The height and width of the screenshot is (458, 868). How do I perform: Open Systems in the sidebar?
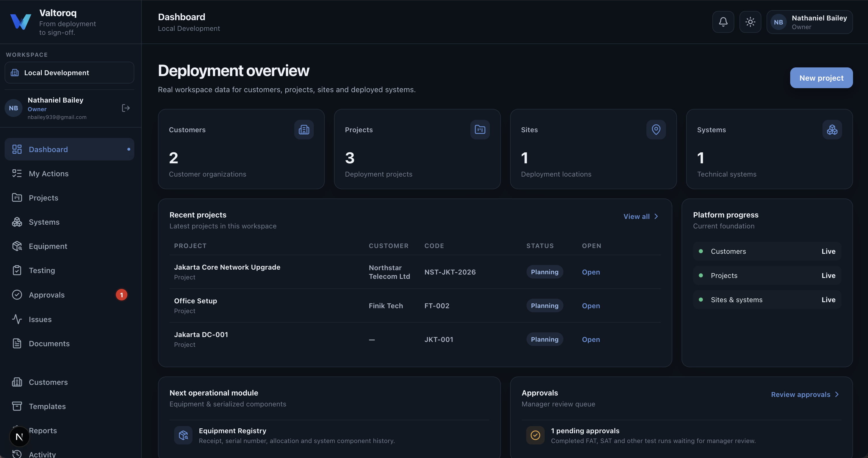tap(69, 222)
